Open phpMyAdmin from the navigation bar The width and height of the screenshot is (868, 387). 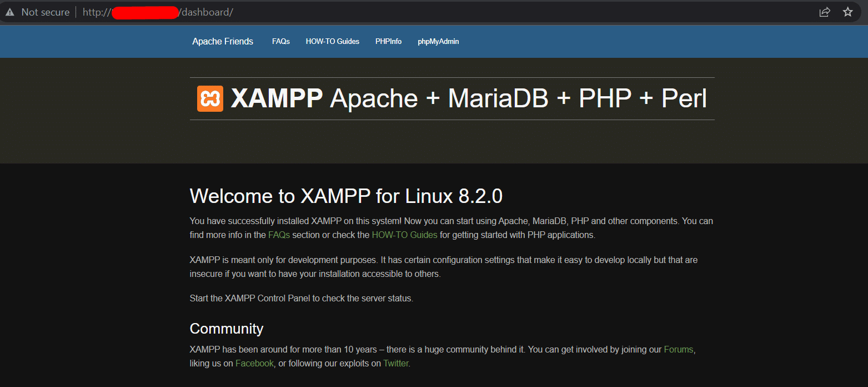(438, 41)
